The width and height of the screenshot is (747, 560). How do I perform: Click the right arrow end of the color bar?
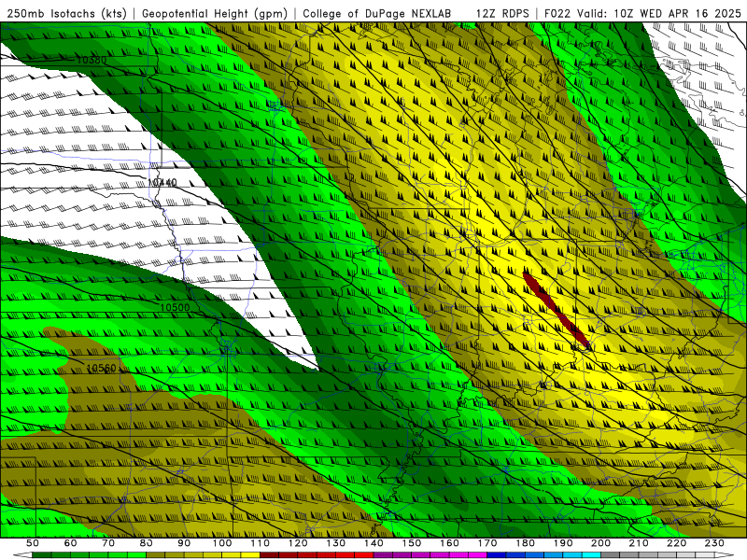tap(724, 554)
